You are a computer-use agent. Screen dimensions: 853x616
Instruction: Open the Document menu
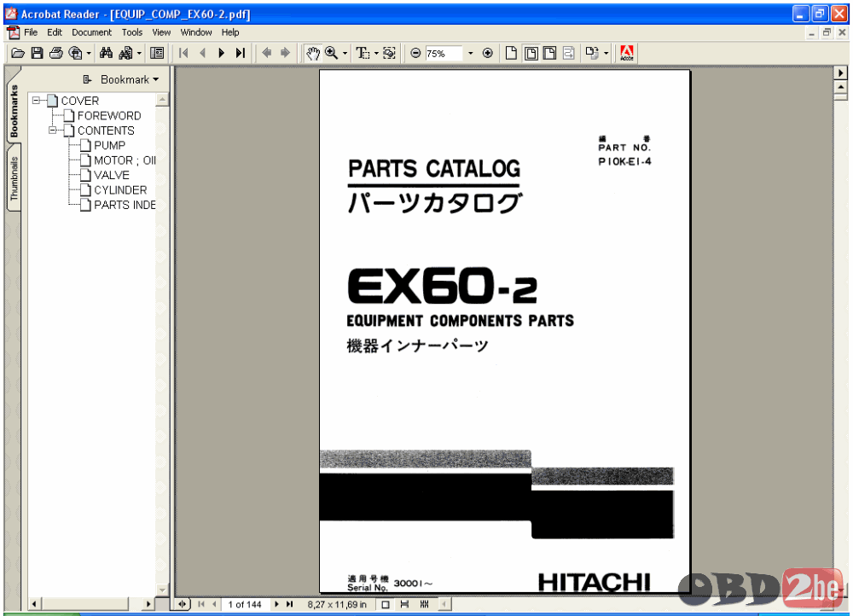(91, 32)
